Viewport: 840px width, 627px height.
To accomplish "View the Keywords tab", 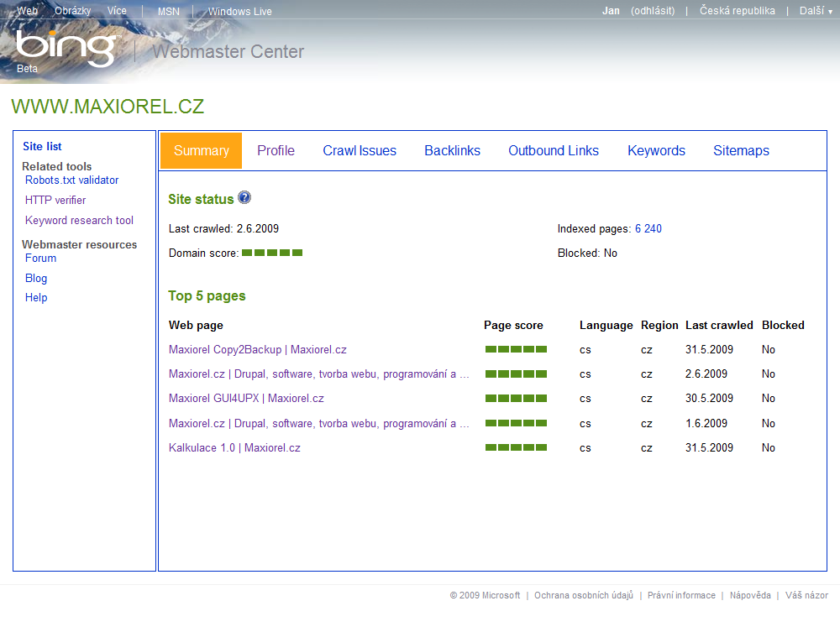I will coord(656,150).
